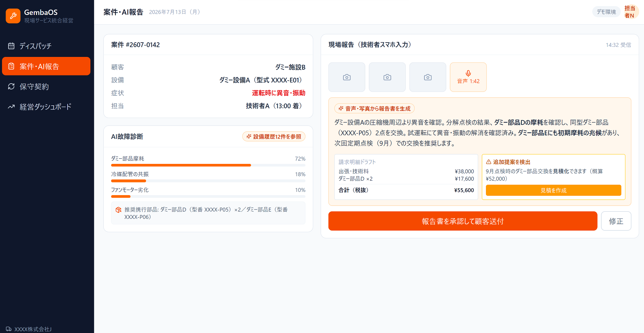The height and width of the screenshot is (333, 644).
Task: Click the truck icon next to XXXX株式会社J
Action: click(x=9, y=329)
